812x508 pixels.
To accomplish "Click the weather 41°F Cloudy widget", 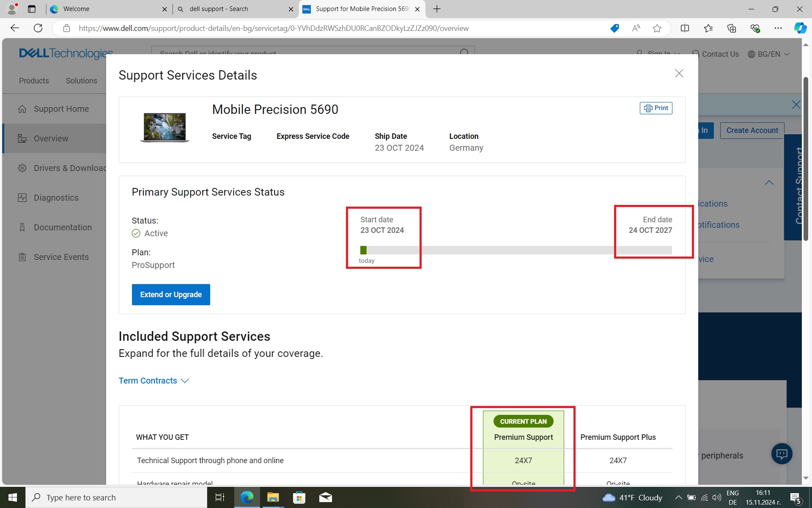I will [x=632, y=497].
